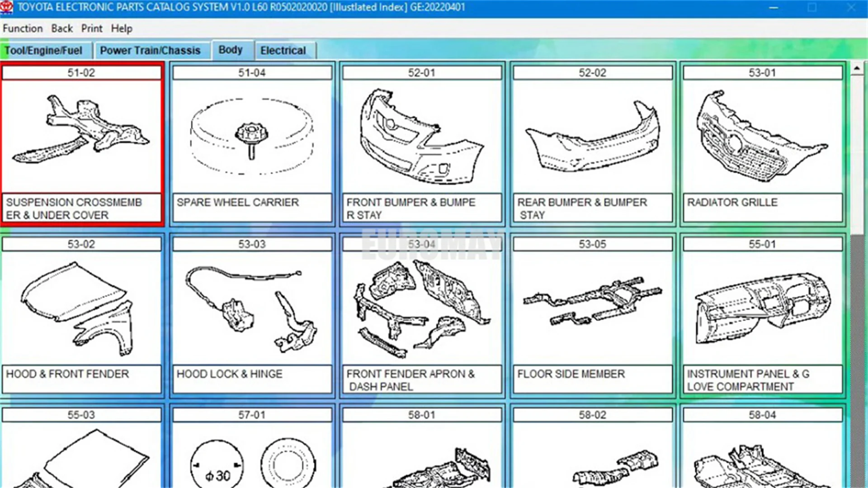
Task: Select the INSTRUMENT PANEL & GLOVE COMPARTMENT label
Action: (x=763, y=379)
